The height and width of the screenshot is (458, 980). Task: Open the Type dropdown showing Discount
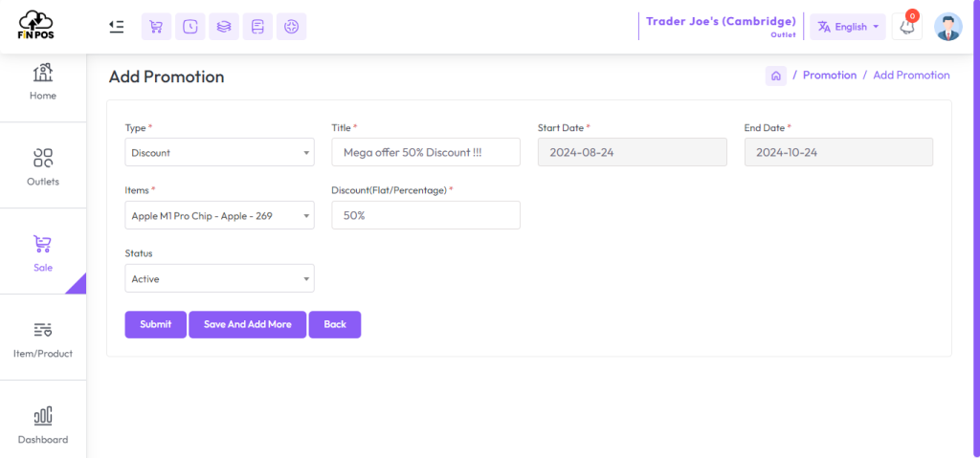219,152
